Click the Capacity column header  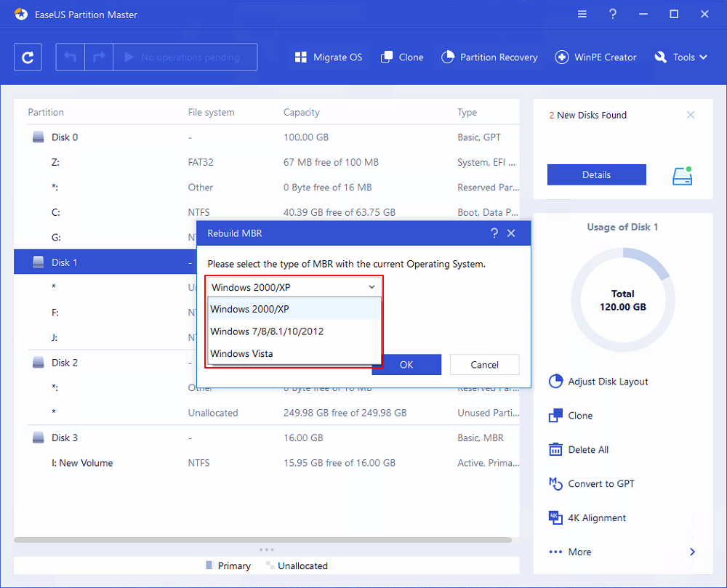point(302,112)
